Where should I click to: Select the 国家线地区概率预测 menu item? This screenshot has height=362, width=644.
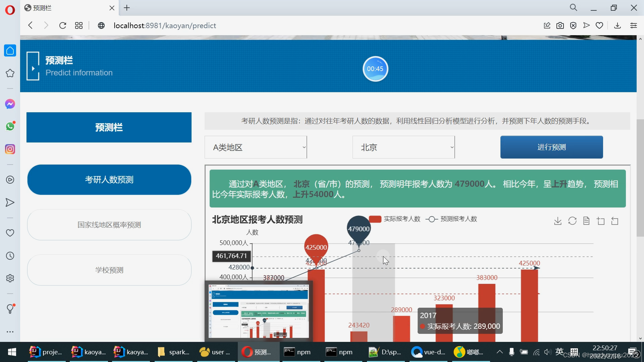(109, 225)
